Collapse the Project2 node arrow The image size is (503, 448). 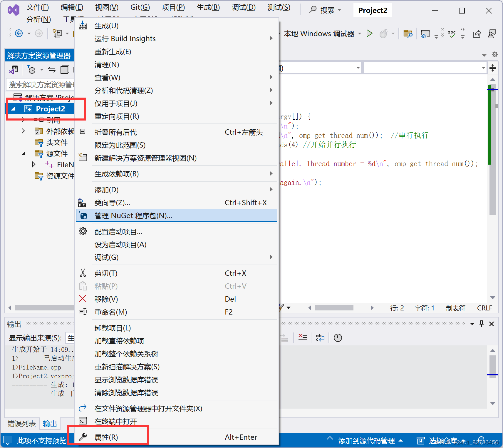pos(13,109)
